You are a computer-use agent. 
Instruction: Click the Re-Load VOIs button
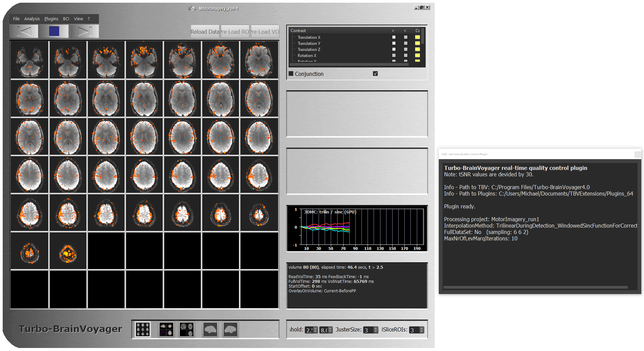265,31
